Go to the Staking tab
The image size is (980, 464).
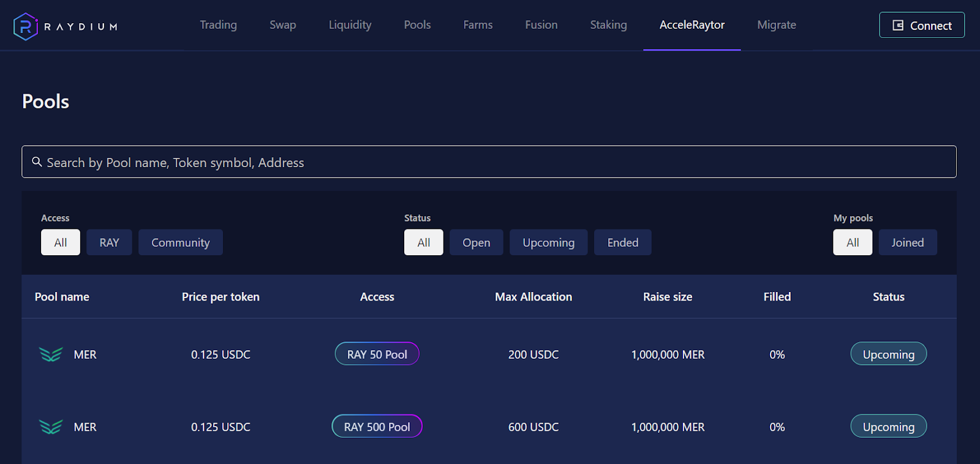pyautogui.click(x=608, y=25)
